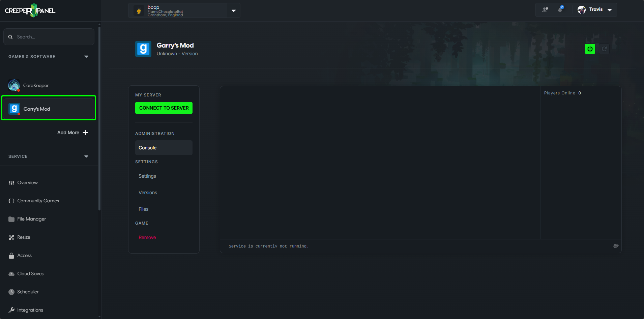
Task: Open the boop server selector dropdown
Action: 233,10
